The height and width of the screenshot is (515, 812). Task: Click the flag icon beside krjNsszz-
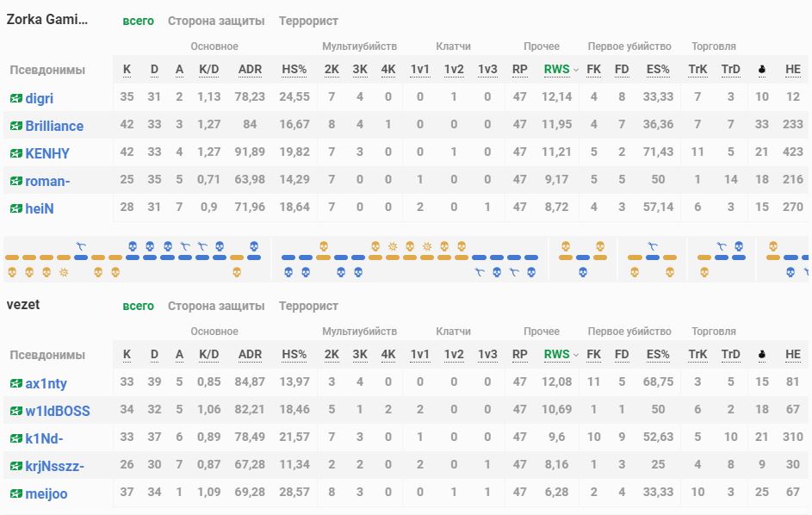point(15,466)
